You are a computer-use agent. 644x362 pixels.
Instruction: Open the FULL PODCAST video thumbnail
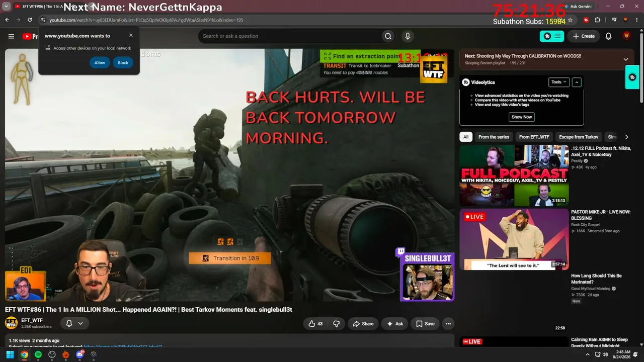pos(514,175)
